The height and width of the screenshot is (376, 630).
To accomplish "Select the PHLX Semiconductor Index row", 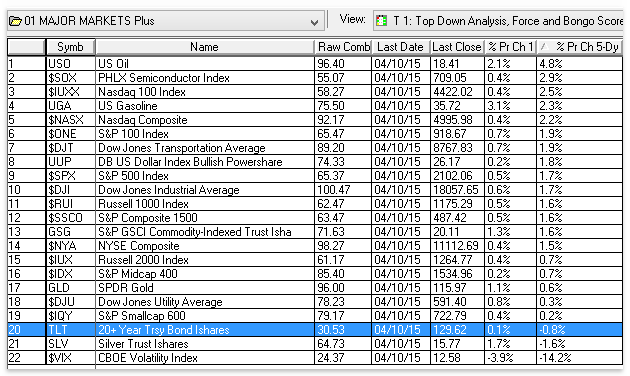I will (315, 78).
